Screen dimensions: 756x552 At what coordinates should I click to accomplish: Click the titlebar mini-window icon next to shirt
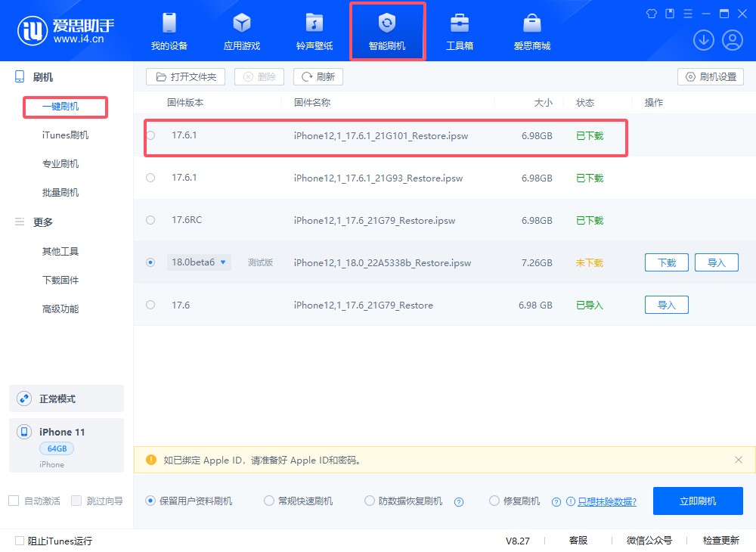coord(670,14)
